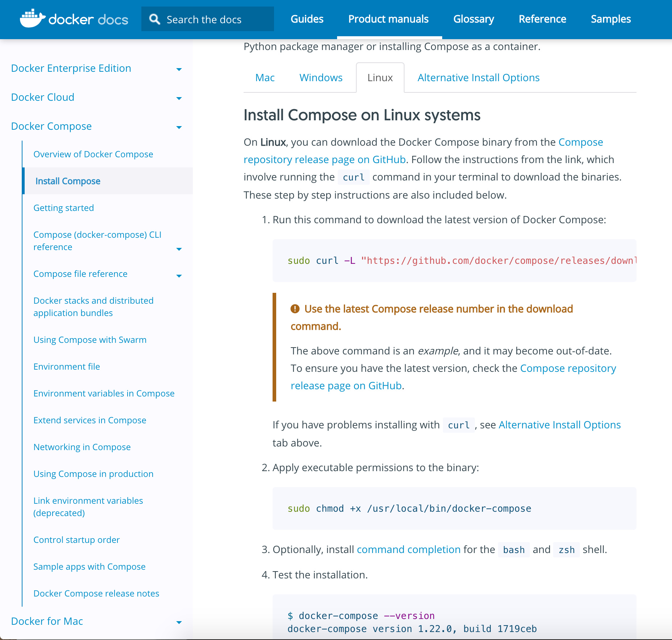Screen dimensions: 672x640
Task: Open Extend services in Compose
Action: pos(90,420)
